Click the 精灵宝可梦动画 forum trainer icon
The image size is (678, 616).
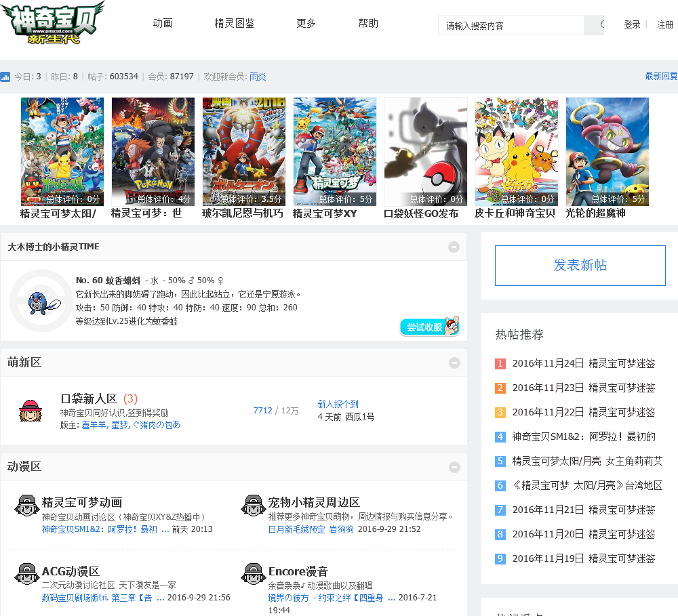tap(27, 506)
